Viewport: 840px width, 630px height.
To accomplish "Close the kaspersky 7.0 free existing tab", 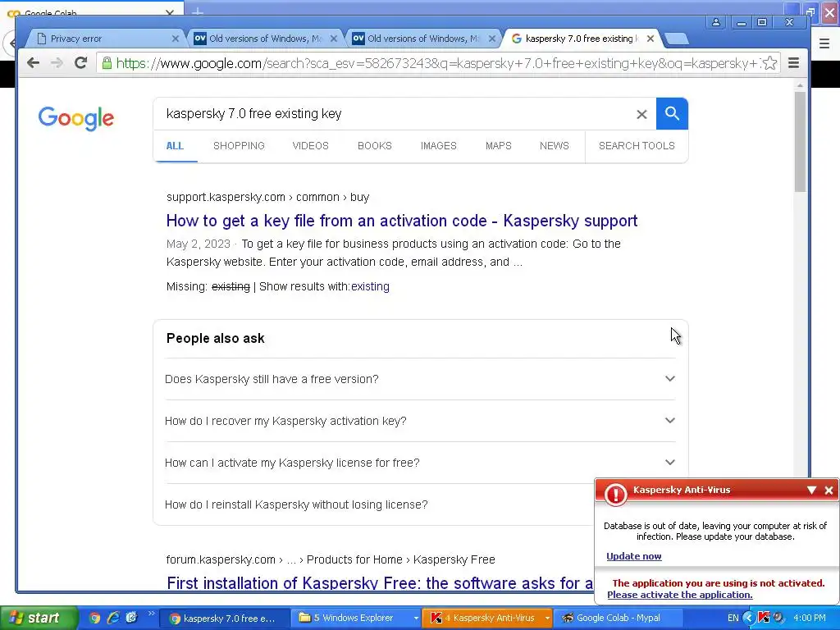I will click(x=651, y=39).
